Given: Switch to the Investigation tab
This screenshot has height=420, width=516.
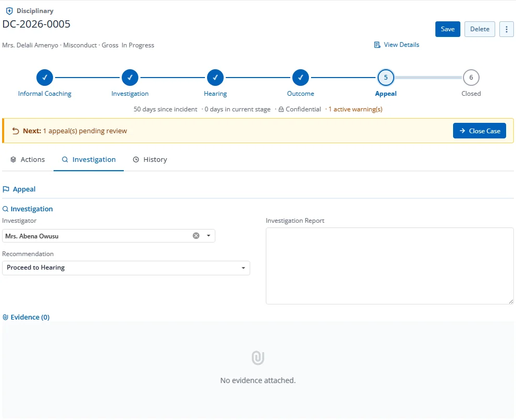Looking at the screenshot, I should pyautogui.click(x=89, y=160).
